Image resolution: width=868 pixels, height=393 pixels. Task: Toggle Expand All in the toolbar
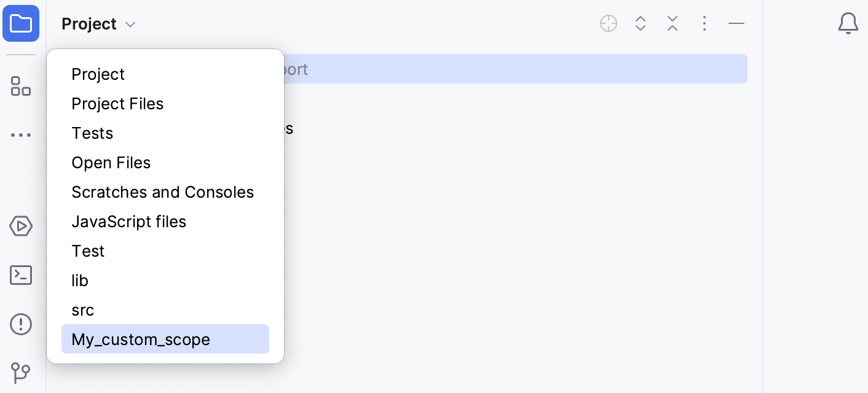coord(640,23)
